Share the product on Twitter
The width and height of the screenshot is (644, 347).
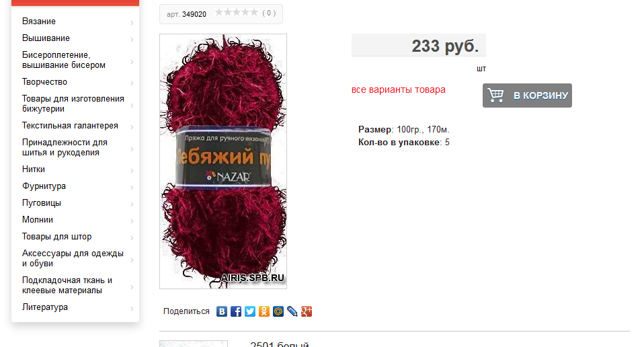[x=249, y=311]
